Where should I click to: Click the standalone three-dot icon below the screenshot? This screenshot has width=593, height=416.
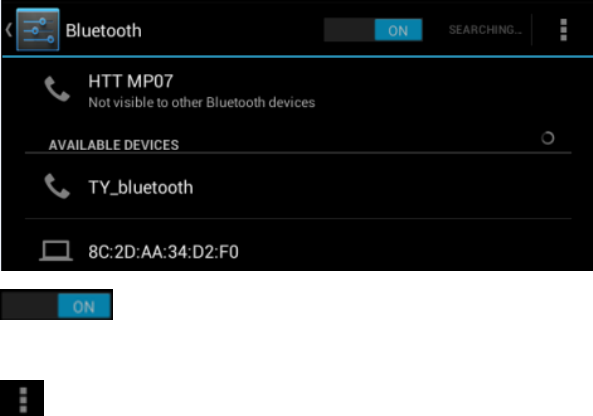(x=23, y=399)
